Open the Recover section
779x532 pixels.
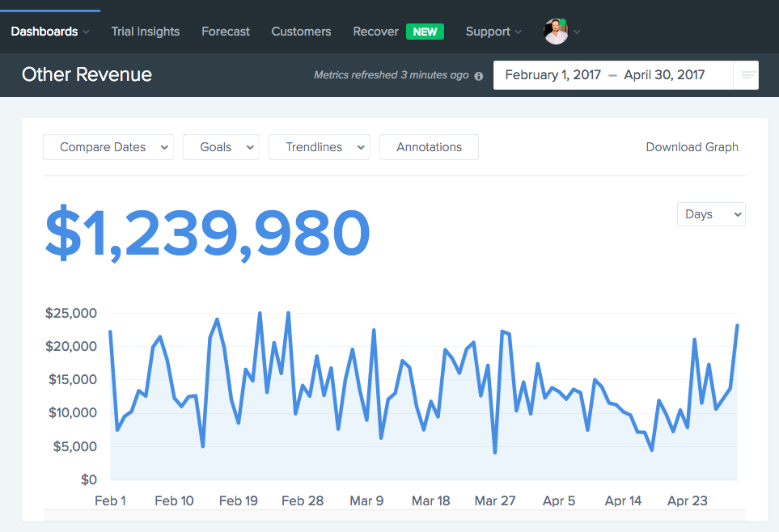pos(375,32)
